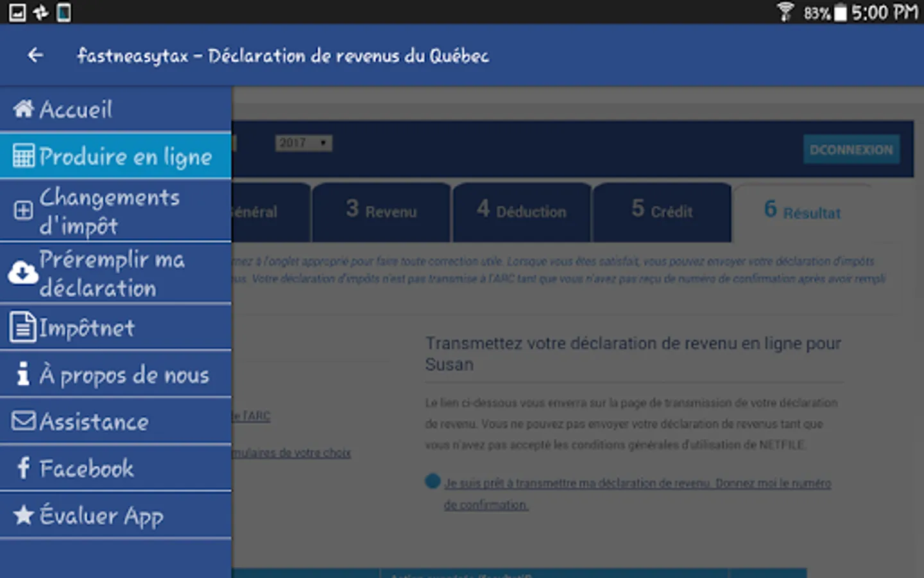924x578 pixels.
Task: Click the '83%' battery percentage text
Action: [x=817, y=13]
